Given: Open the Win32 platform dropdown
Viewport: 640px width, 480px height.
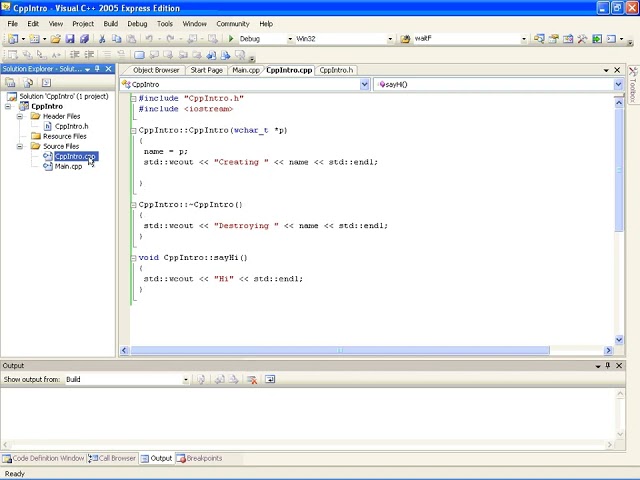Looking at the screenshot, I should [390, 39].
